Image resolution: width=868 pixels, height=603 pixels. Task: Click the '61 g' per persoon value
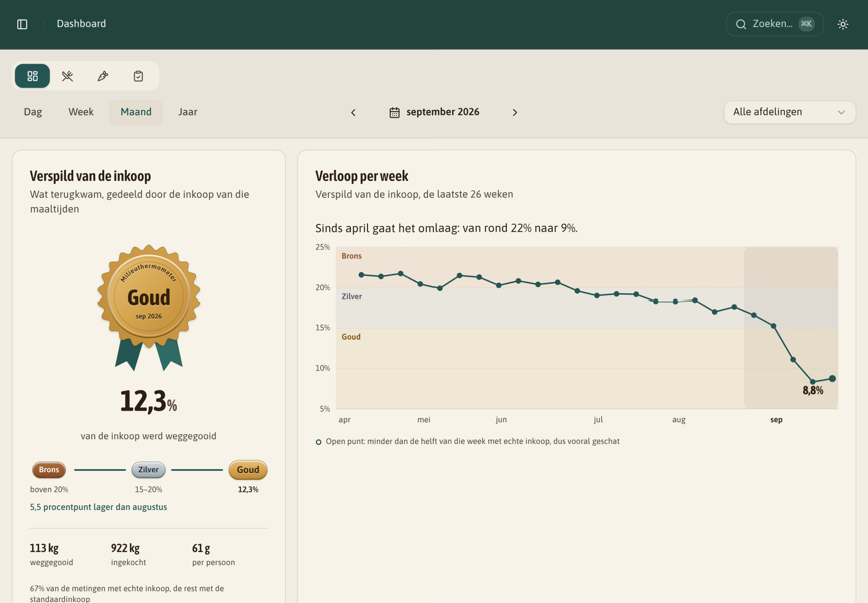[201, 548]
